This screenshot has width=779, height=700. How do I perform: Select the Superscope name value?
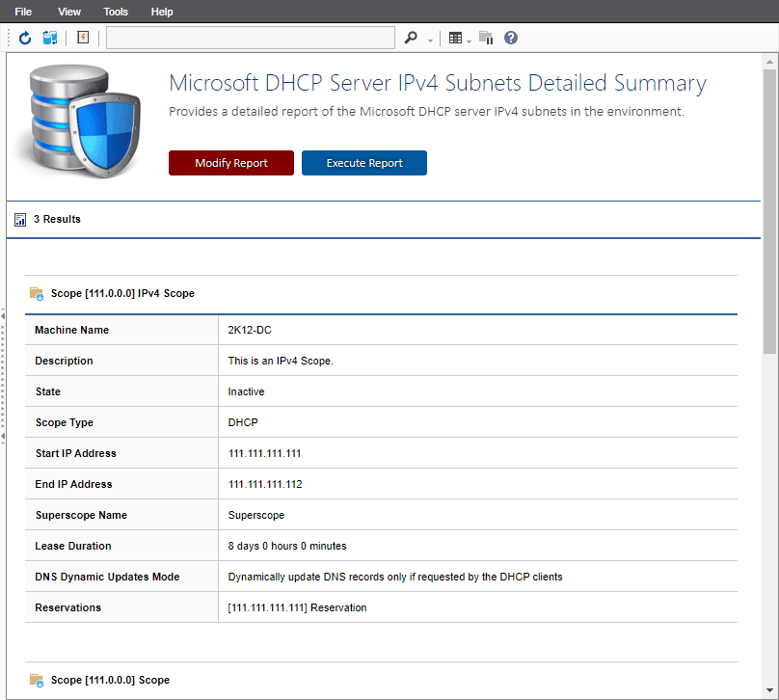tap(255, 515)
